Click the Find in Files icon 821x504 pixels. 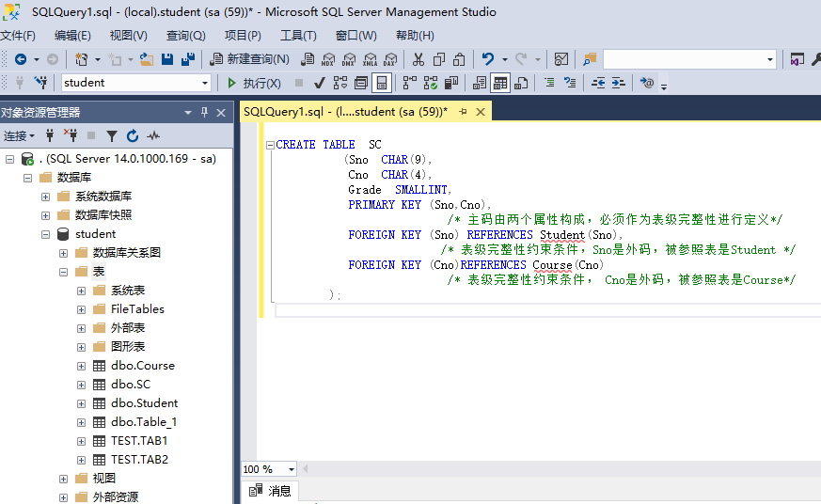click(590, 59)
